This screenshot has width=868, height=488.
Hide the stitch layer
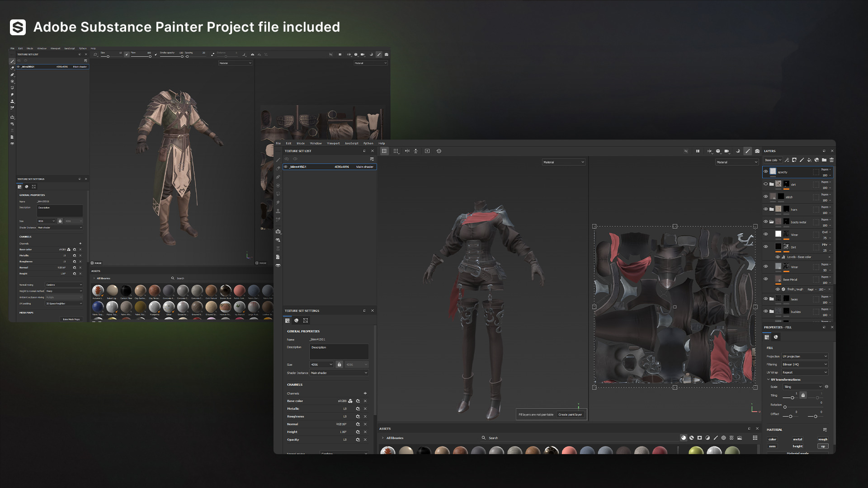tap(765, 197)
